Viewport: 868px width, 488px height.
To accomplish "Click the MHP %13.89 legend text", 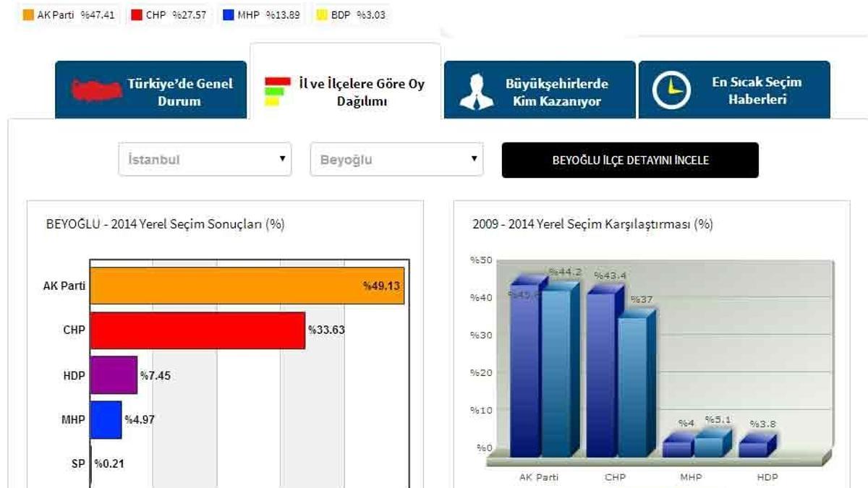I will 268,14.
